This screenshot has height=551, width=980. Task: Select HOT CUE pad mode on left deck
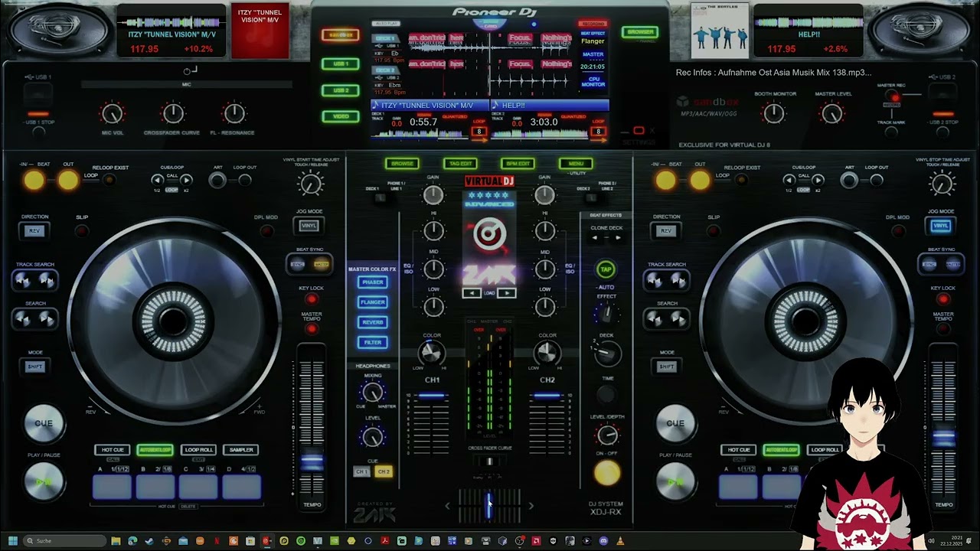(x=113, y=450)
